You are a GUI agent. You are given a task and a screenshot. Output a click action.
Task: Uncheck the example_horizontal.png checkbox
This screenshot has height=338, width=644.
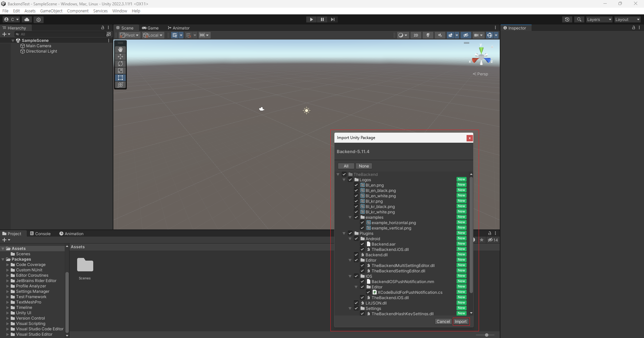362,222
